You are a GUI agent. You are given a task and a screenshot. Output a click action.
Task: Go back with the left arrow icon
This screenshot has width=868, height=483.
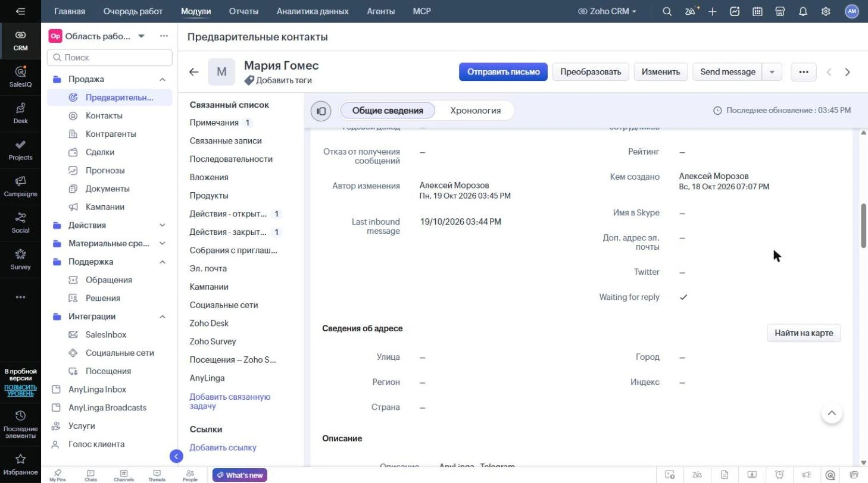coord(193,72)
